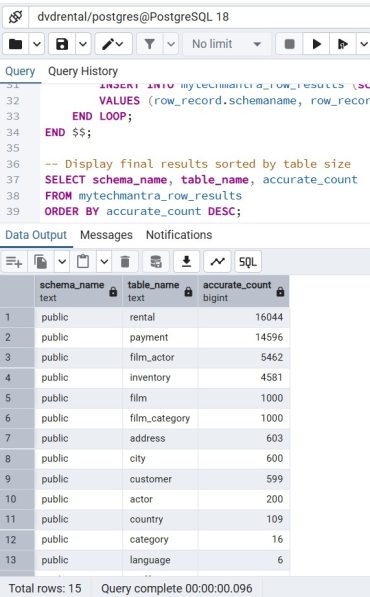The width and height of the screenshot is (370, 597).
Task: Click the 'rental' table name cell
Action: [160, 317]
